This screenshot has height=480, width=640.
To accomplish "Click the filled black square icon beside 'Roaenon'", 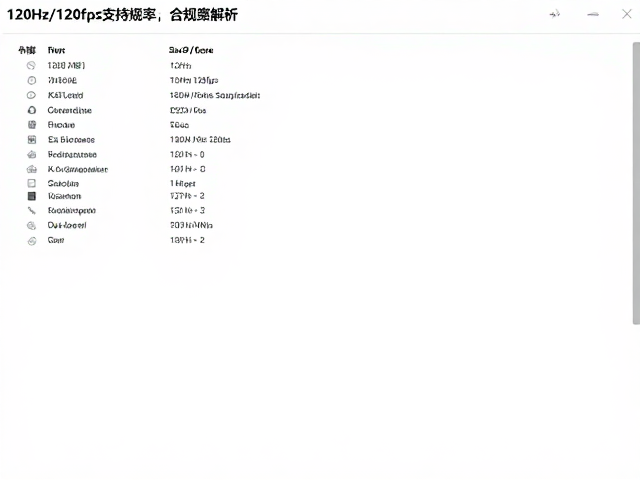I will point(31,196).
